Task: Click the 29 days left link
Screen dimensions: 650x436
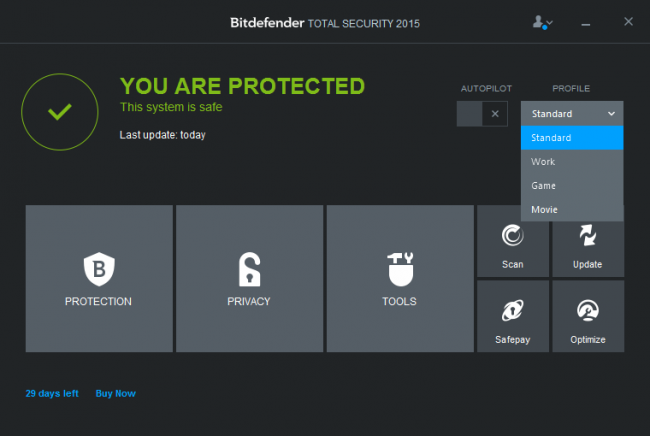Action: pos(52,393)
